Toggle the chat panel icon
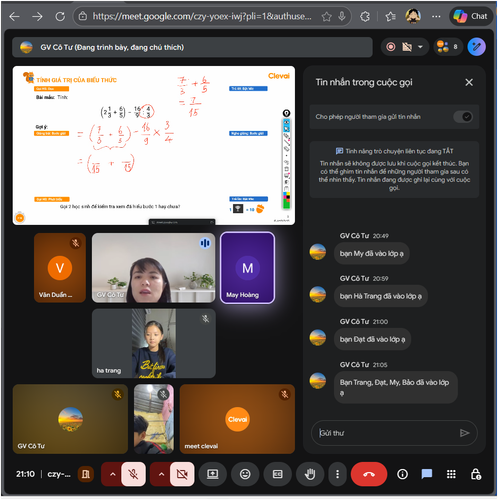The width and height of the screenshot is (498, 500). click(x=427, y=474)
